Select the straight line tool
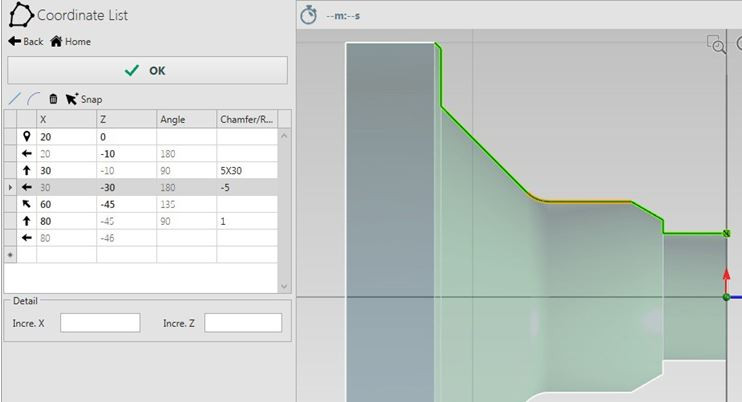This screenshot has width=742, height=402. click(x=14, y=99)
